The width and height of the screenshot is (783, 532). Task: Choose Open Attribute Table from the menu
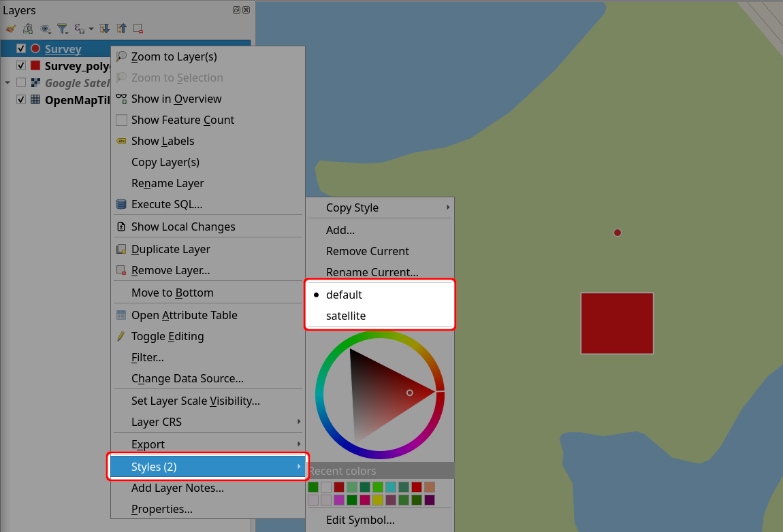[185, 315]
